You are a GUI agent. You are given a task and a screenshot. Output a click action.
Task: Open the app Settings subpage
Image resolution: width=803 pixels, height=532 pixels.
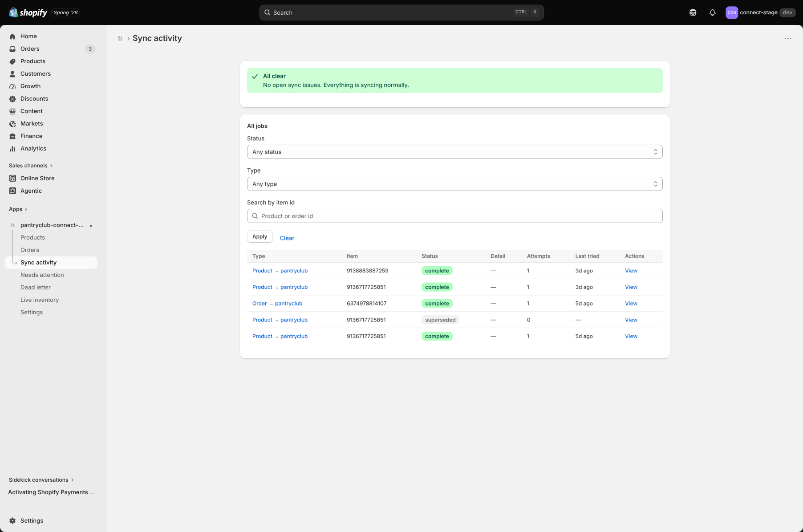click(x=32, y=313)
